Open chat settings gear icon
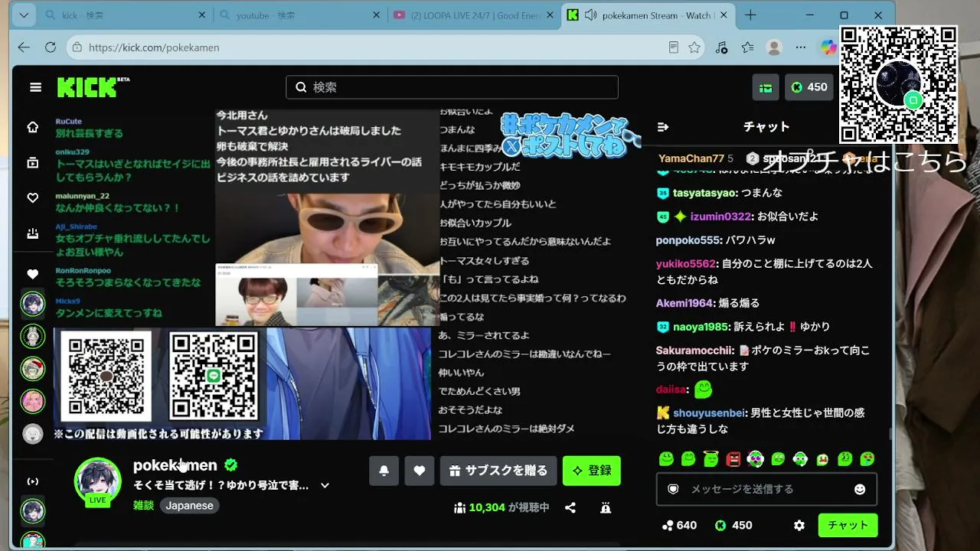 (x=799, y=526)
